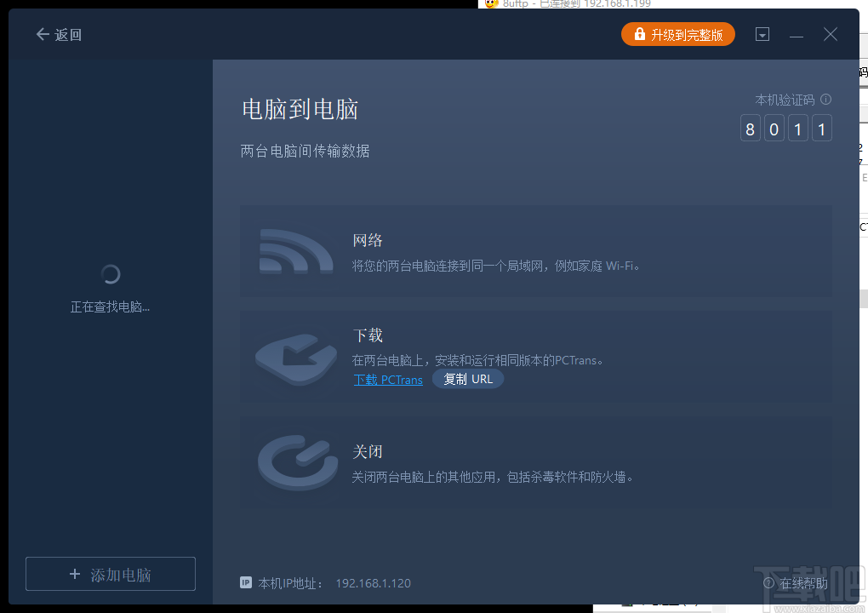
Task: Select the 网络 connection method row
Action: point(536,251)
